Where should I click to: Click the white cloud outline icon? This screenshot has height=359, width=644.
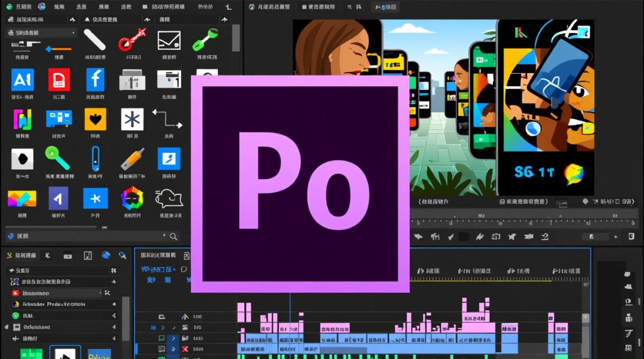(x=169, y=198)
